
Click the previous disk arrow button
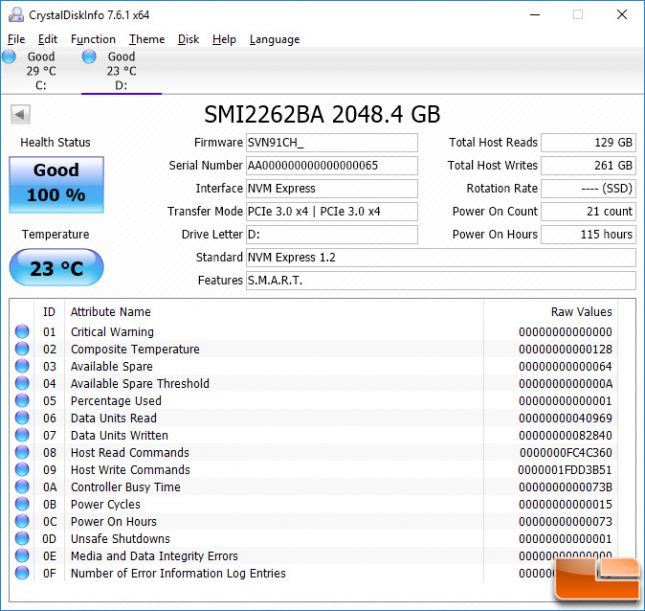point(20,114)
